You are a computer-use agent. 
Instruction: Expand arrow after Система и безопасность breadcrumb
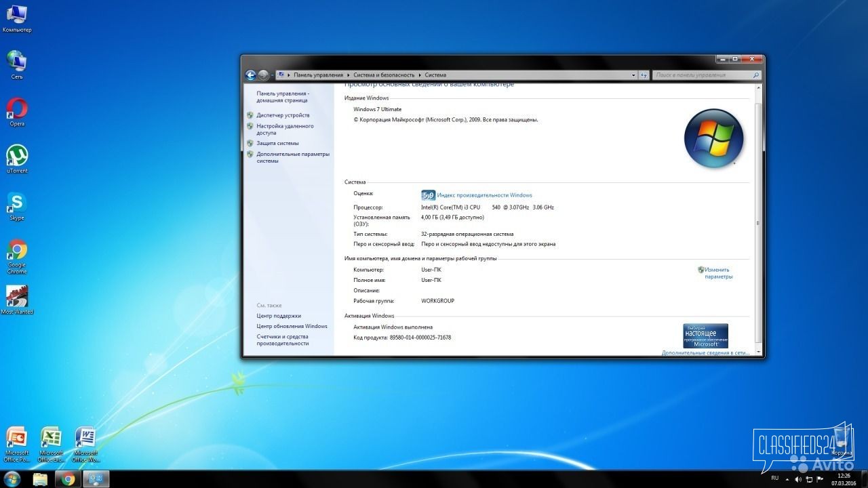420,75
